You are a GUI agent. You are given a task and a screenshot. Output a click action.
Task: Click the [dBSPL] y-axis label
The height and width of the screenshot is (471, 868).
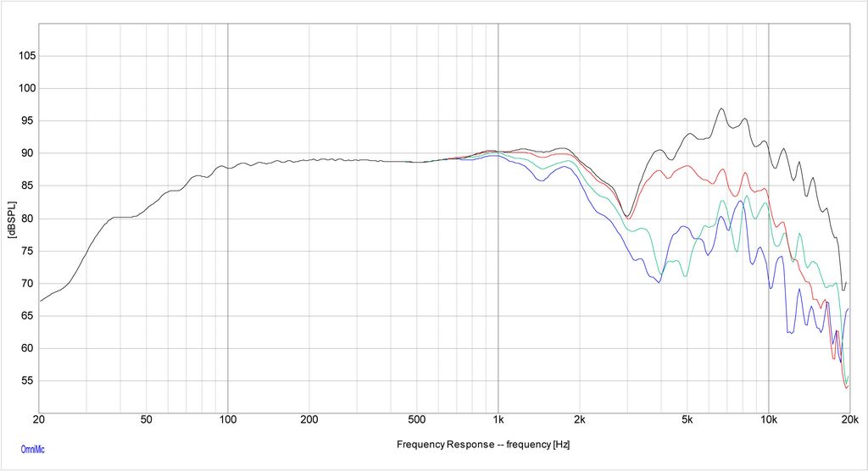click(x=12, y=219)
